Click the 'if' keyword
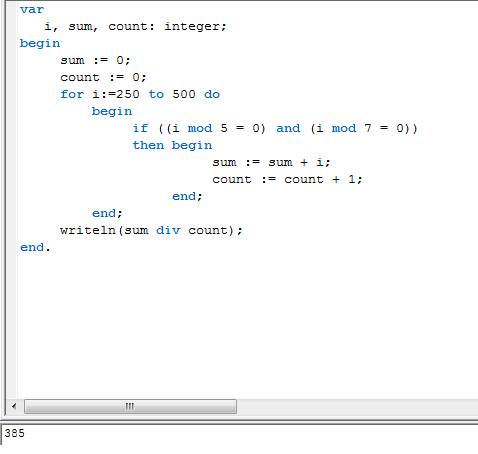478x454 pixels. click(140, 128)
